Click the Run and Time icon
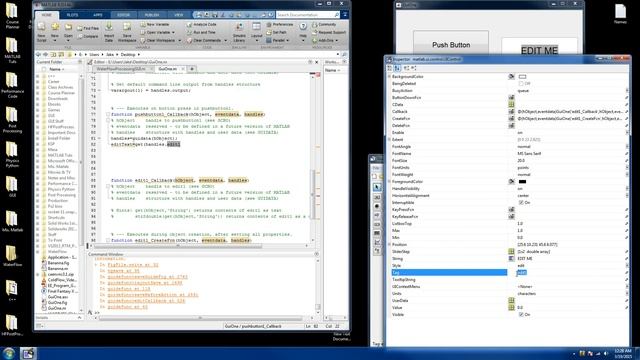640x360 pixels. click(x=189, y=32)
